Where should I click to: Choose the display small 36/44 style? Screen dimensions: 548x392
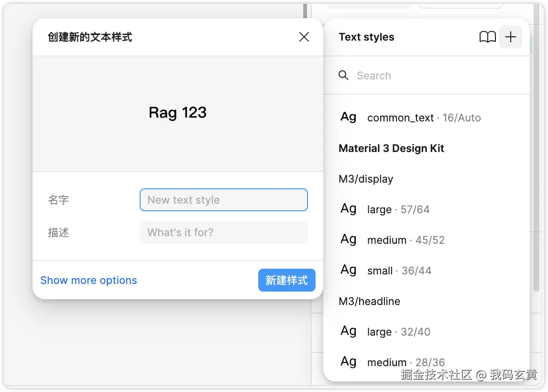point(399,271)
